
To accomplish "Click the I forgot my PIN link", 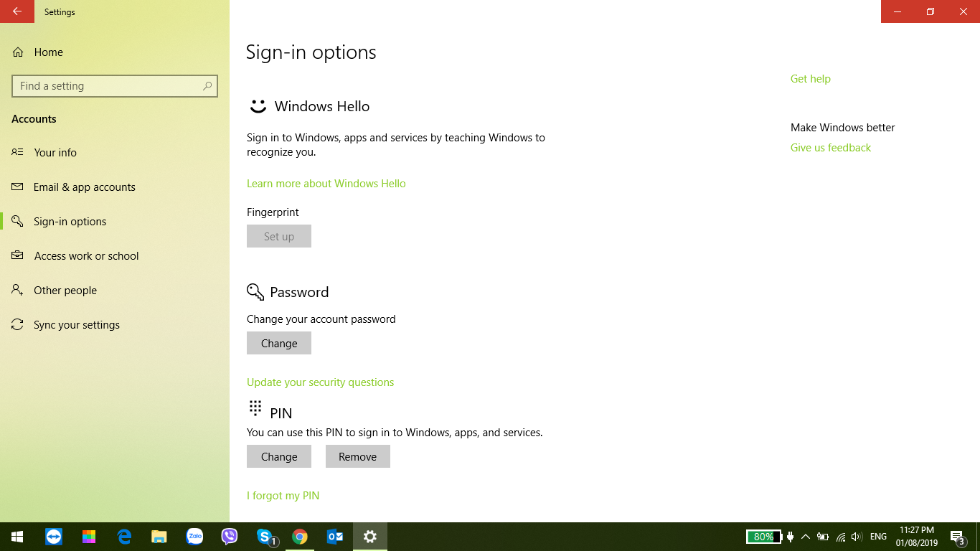I will [x=283, y=496].
